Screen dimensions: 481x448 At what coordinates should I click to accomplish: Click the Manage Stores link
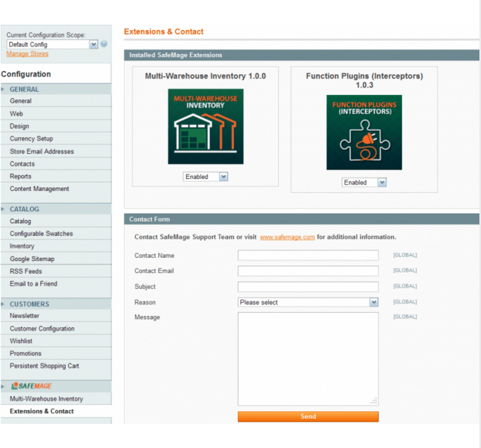(28, 53)
